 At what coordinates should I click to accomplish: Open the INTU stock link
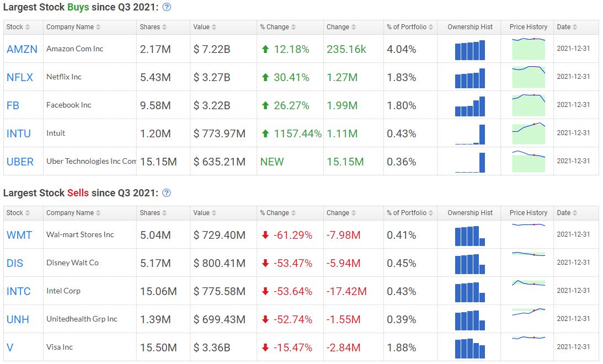[x=18, y=133]
